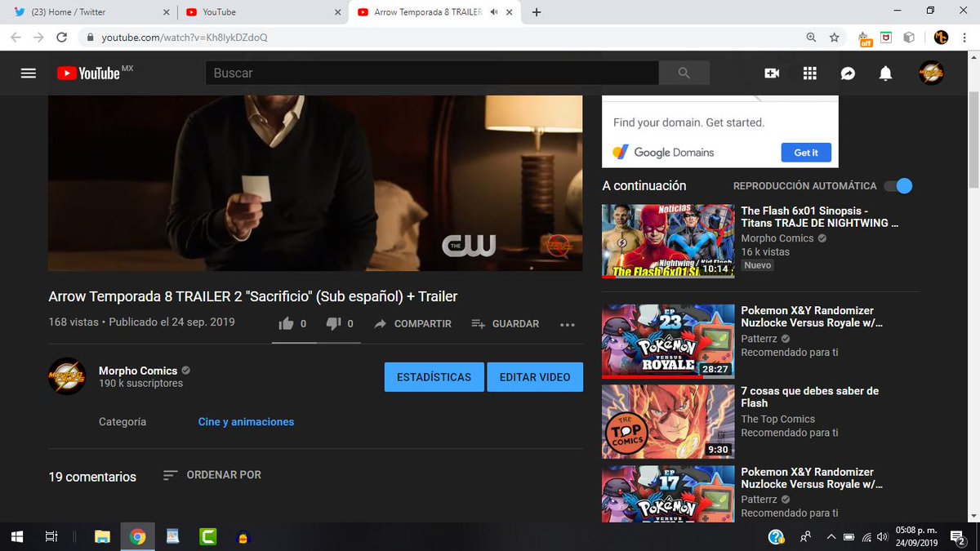Go back in Chrome

point(16,38)
